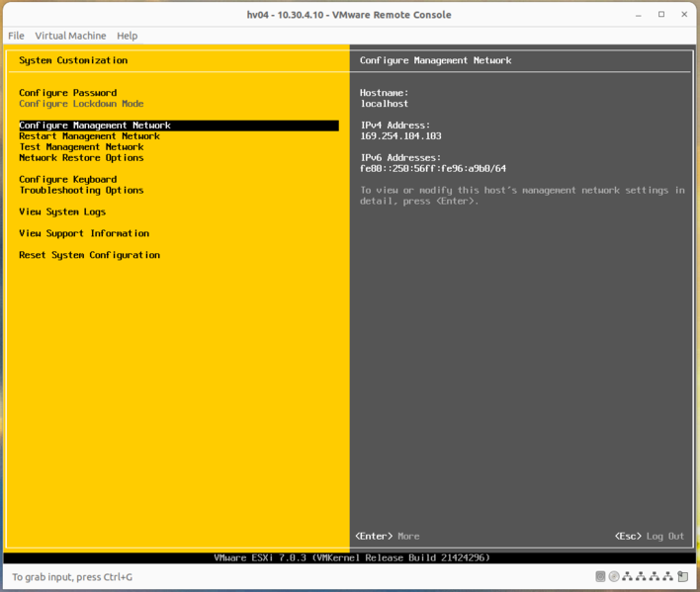Click the hard disk status icon
The width and height of the screenshot is (700, 592).
pos(600,576)
